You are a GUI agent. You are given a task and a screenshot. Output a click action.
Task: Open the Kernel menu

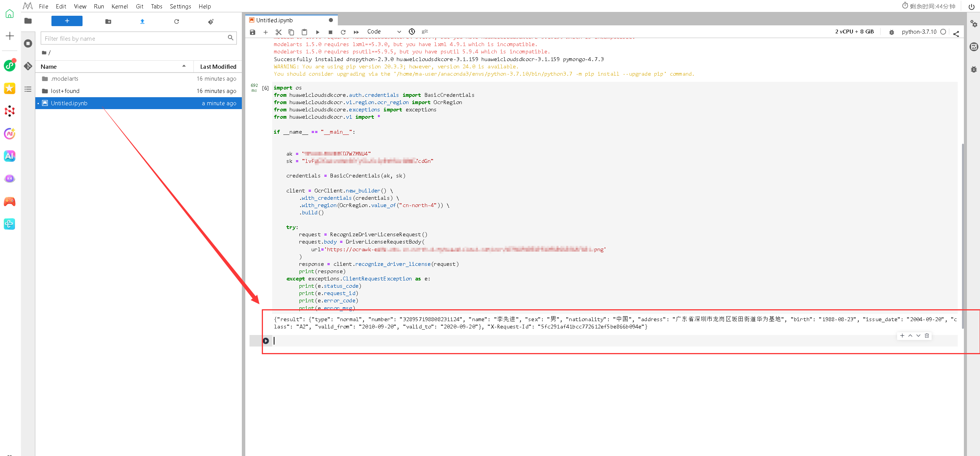pos(119,6)
